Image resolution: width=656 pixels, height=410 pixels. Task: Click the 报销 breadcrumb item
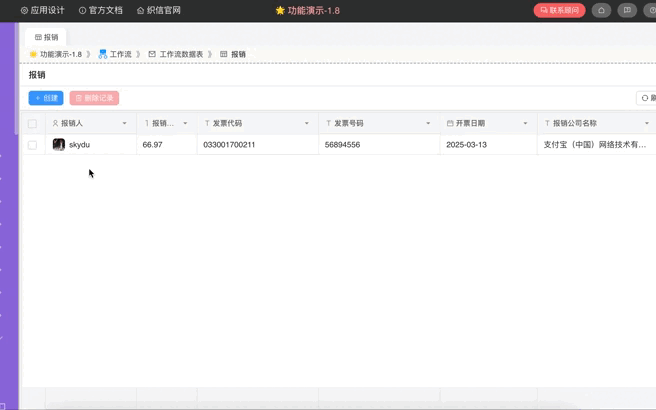238,54
